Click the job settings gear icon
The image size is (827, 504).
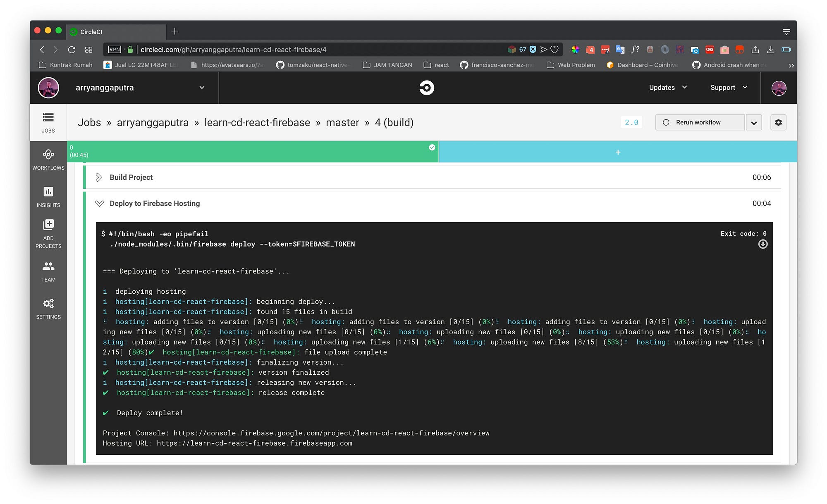pyautogui.click(x=778, y=122)
